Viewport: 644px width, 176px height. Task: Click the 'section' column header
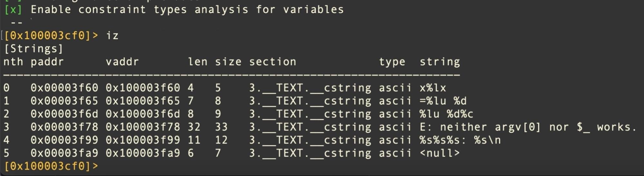(x=273, y=62)
